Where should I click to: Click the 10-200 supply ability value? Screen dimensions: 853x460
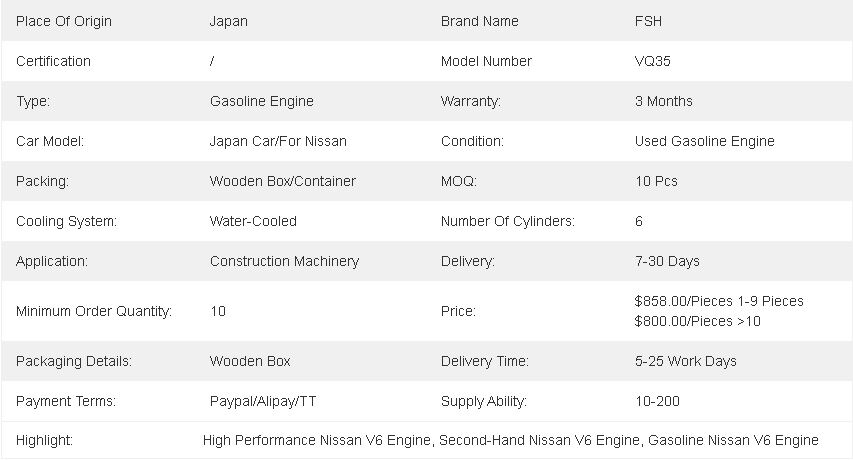[x=657, y=401]
